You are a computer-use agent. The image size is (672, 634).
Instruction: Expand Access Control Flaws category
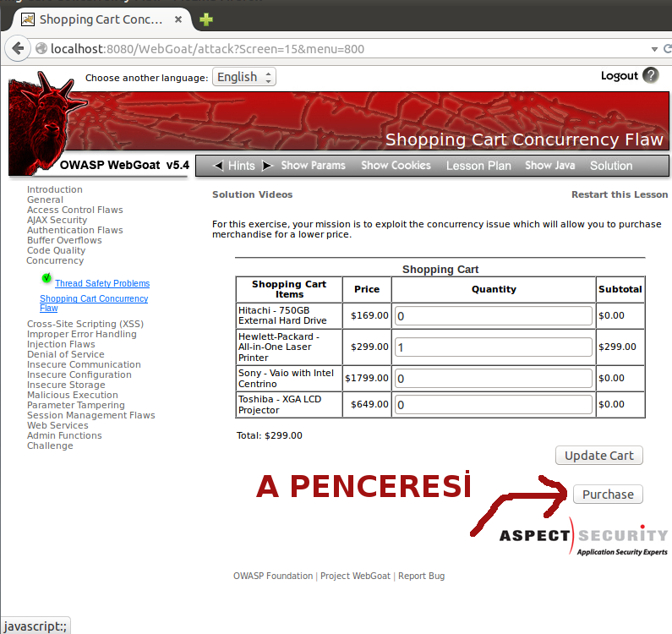(x=75, y=210)
